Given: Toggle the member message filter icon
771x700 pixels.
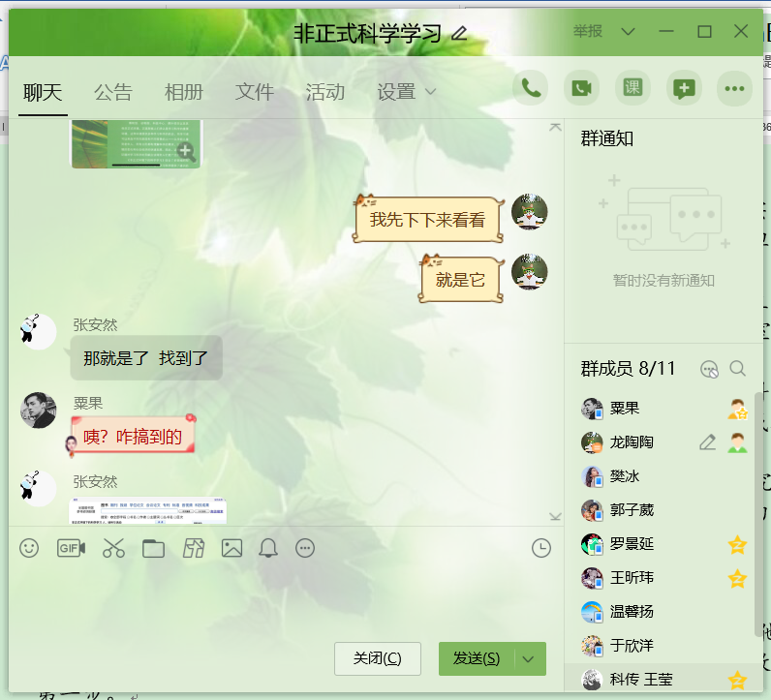Looking at the screenshot, I should tap(709, 369).
